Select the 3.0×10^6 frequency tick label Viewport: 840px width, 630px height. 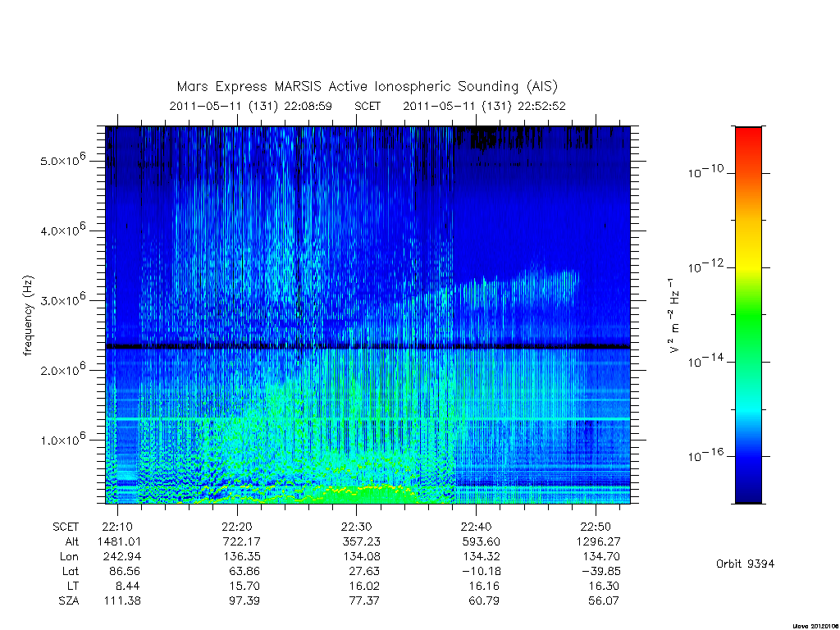pos(62,299)
